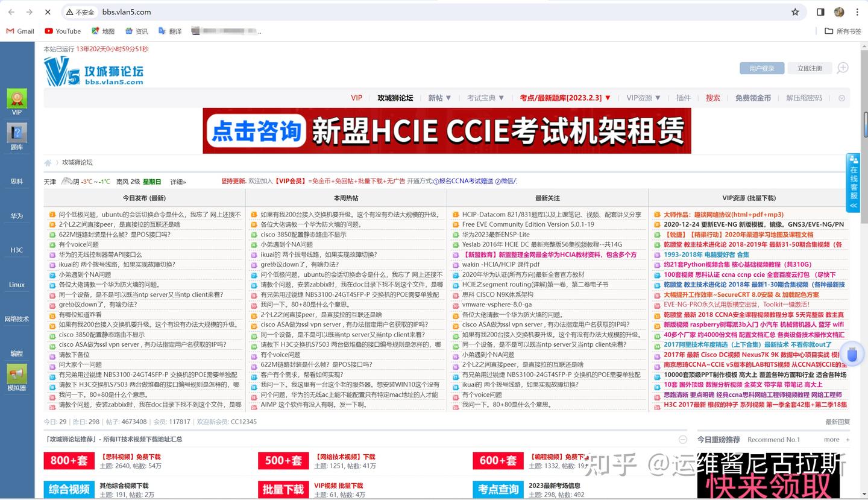Screen dimensions: 868x500
Task: Open YouTube from the bookmarks bar
Action: point(62,31)
